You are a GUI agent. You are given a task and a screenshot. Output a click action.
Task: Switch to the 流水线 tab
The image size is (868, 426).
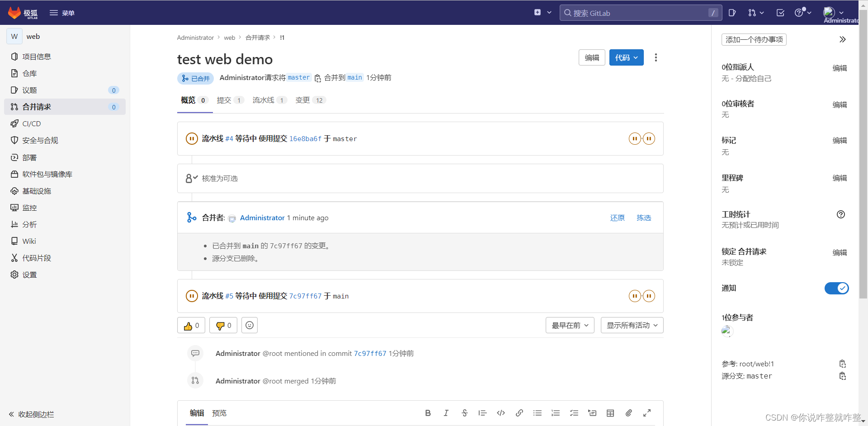tap(270, 100)
